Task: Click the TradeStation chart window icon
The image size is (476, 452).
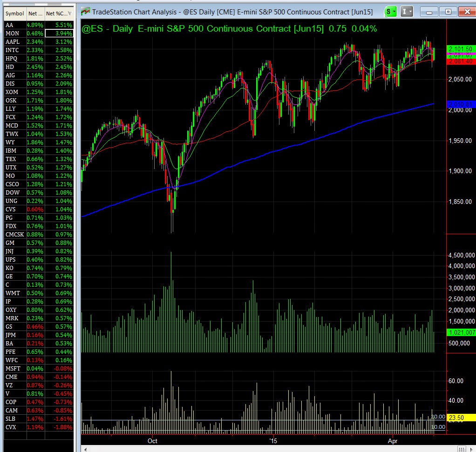Action: pos(86,12)
